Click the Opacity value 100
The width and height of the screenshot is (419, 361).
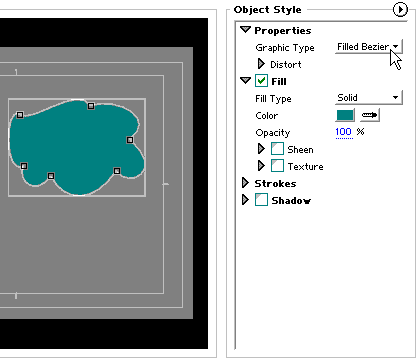[344, 132]
